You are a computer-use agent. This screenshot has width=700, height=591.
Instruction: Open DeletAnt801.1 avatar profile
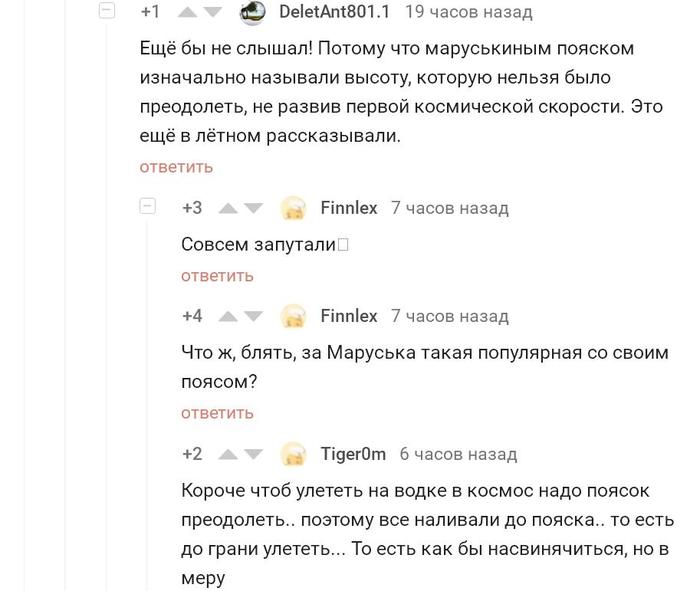(254, 12)
